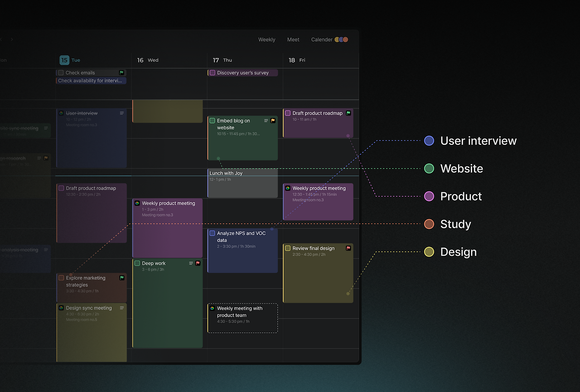Click the green flag on Check emails task
Viewport: 580px width, 392px height.
point(121,72)
